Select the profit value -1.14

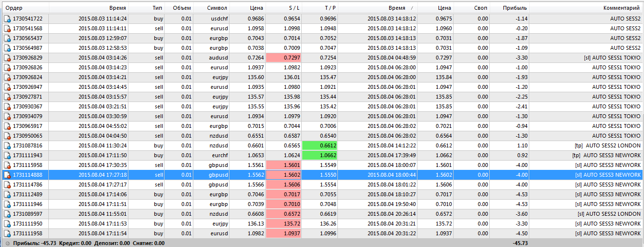point(521,19)
